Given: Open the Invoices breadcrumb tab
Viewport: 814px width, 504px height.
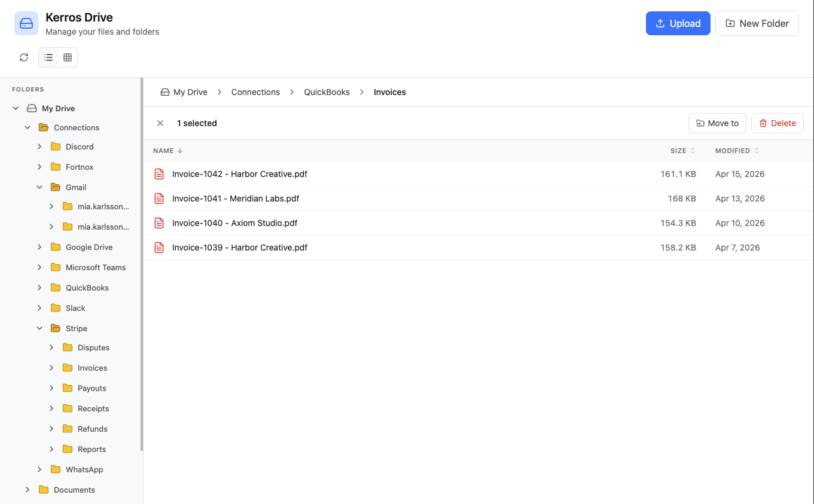Looking at the screenshot, I should click(389, 91).
